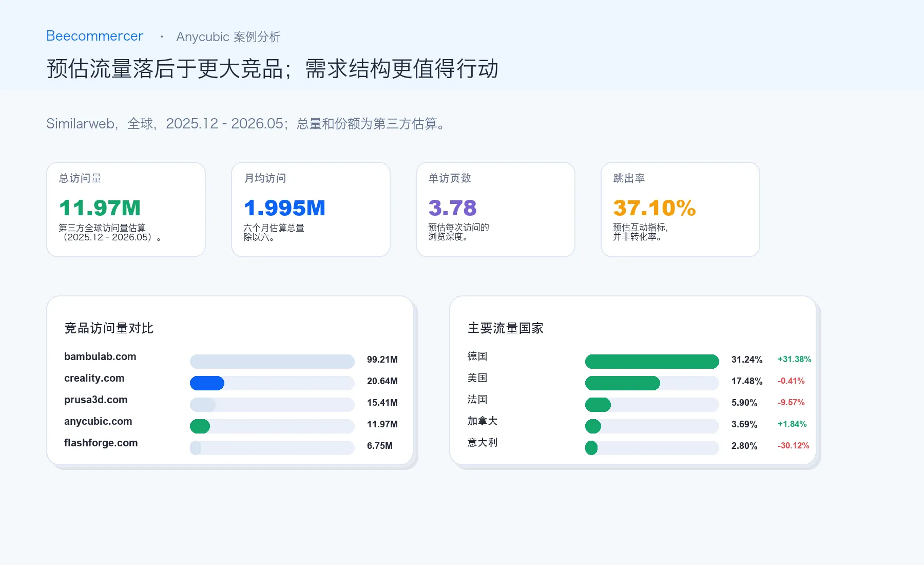Image resolution: width=924 pixels, height=565 pixels.
Task: Click the 德国 share bar
Action: pos(652,362)
